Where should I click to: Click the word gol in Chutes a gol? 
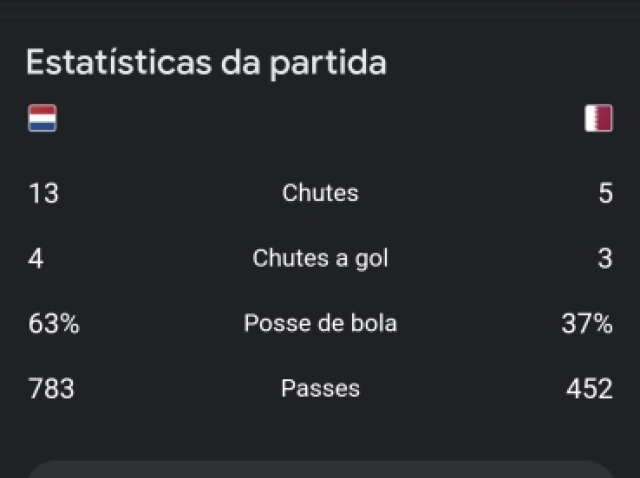point(372,259)
